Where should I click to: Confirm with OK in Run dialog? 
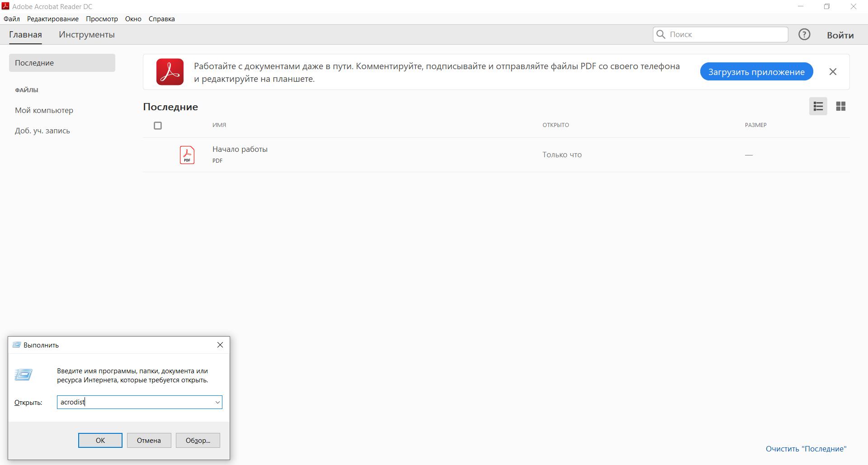(x=100, y=440)
